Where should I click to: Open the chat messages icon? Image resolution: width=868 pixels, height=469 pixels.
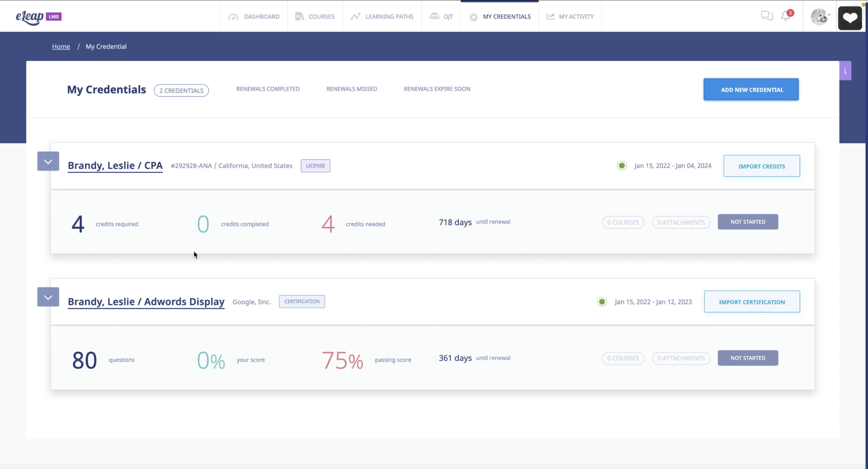[x=767, y=16]
